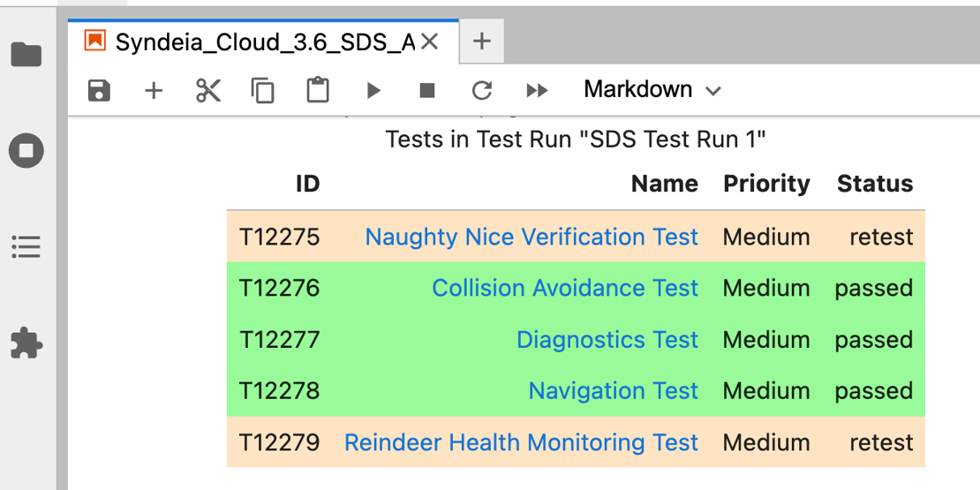Screen dimensions: 980x490
Task: Restart the kernel with circular arrow icon
Action: [x=482, y=91]
